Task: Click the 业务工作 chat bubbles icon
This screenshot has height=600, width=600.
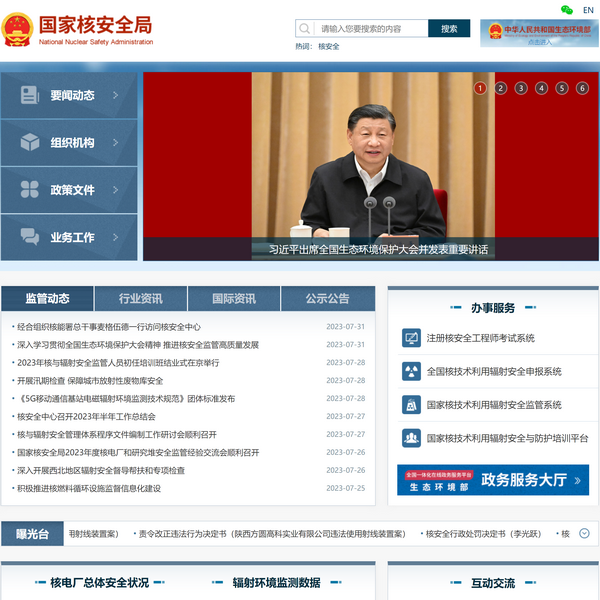Action: (30, 237)
